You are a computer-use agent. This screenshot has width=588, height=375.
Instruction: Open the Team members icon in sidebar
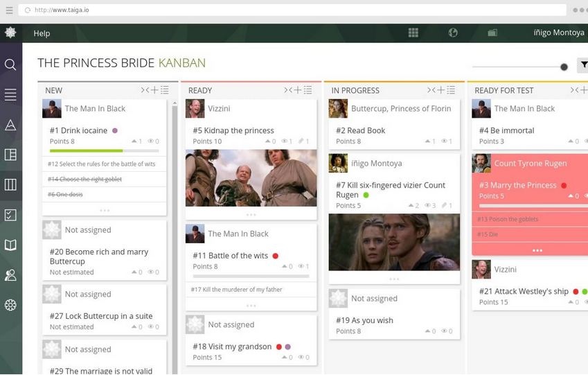[10, 275]
